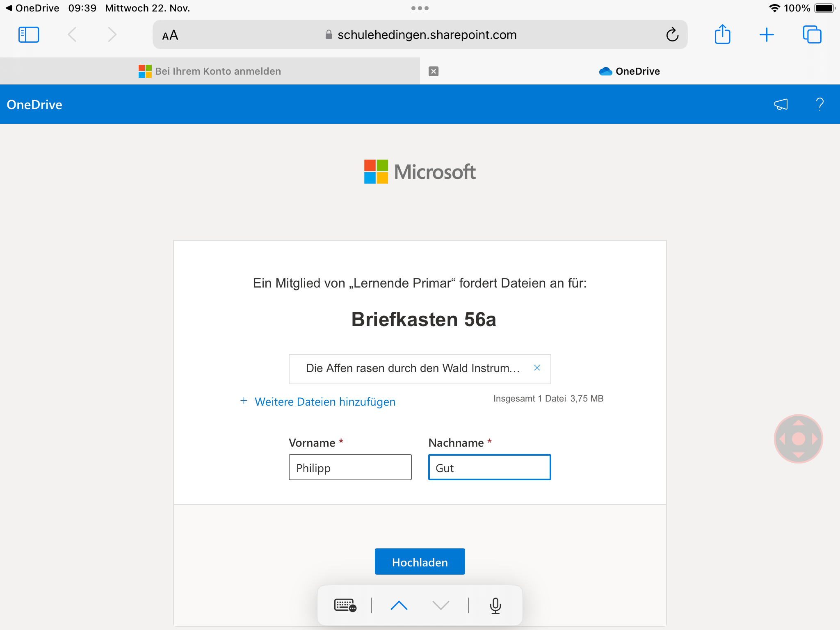Open the AA reader view menu

[170, 35]
